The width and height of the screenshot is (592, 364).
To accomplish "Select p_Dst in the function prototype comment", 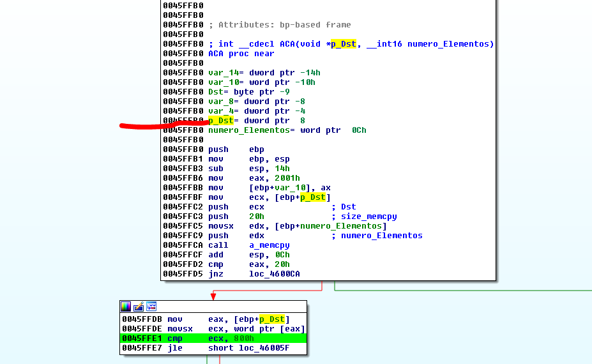I will 344,44.
